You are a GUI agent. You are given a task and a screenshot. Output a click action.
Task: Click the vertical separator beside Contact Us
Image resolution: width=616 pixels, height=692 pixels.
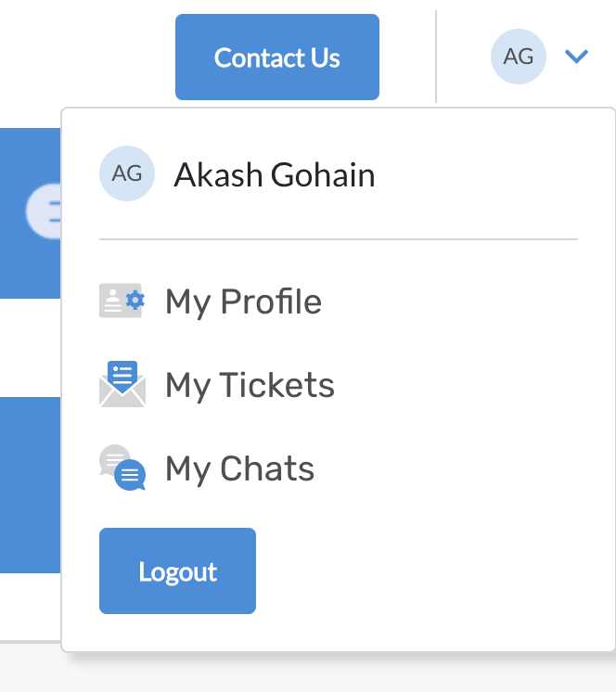point(436,57)
